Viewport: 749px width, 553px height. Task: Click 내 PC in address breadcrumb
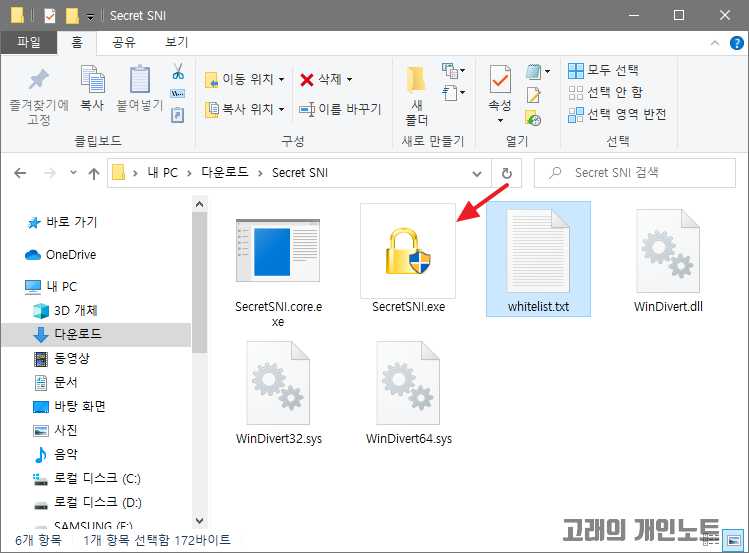pyautogui.click(x=162, y=172)
